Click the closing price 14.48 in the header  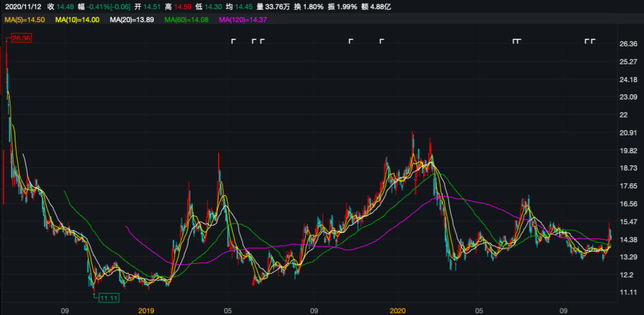(65, 7)
